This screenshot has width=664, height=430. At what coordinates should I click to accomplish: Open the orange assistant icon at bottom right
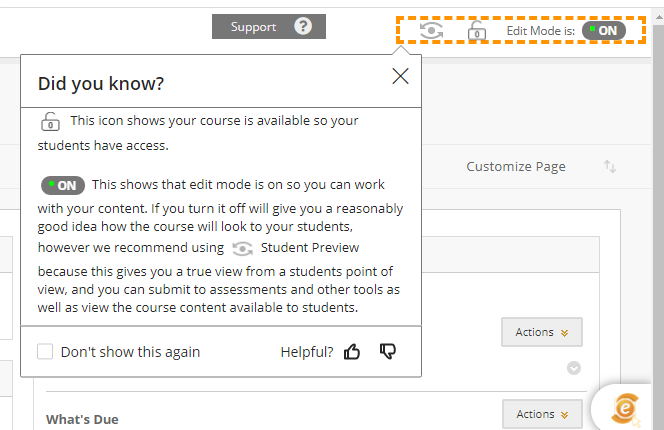point(627,407)
